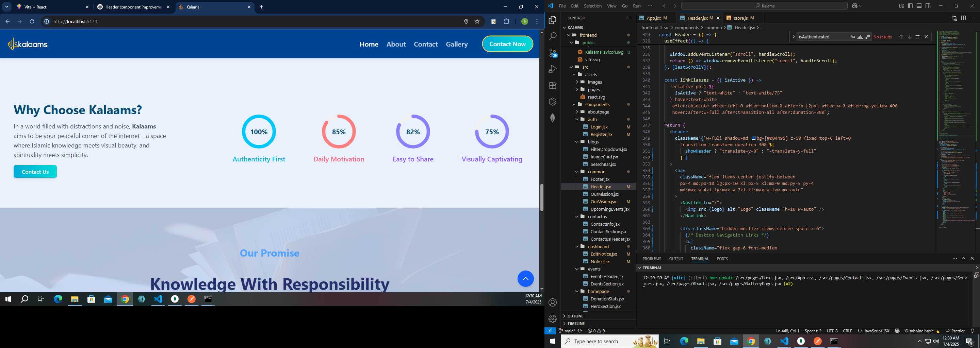The height and width of the screenshot is (348, 980).
Task: Go to the next find match arrow
Action: [x=909, y=37]
